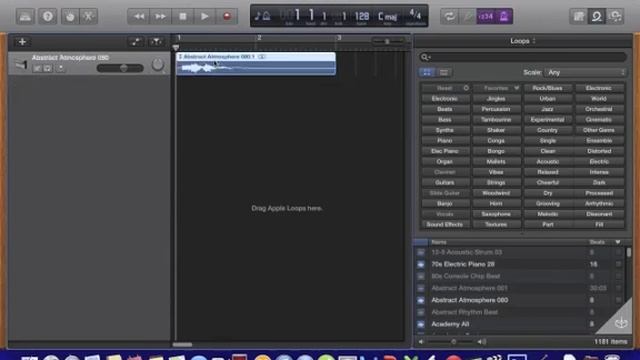Viewport: 640px width, 360px height.
Task: Mute the Abstract Atmosphere 080 track
Action: 37,68
